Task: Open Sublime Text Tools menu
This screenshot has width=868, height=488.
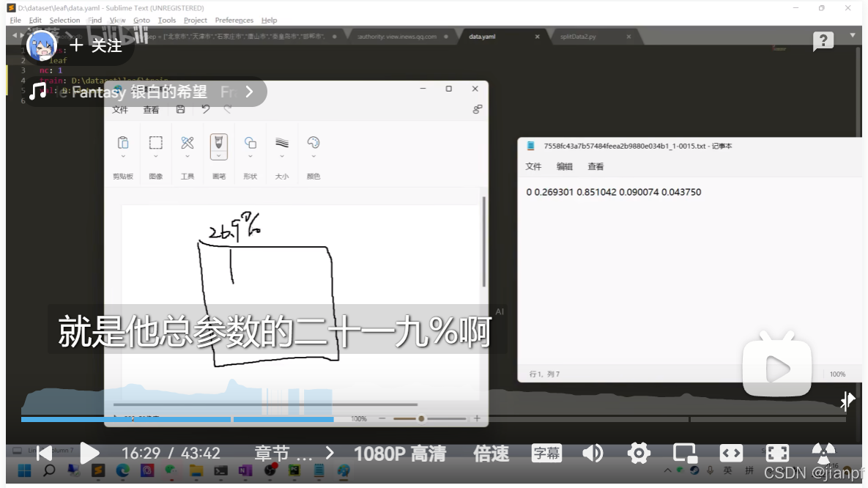Action: coord(166,20)
